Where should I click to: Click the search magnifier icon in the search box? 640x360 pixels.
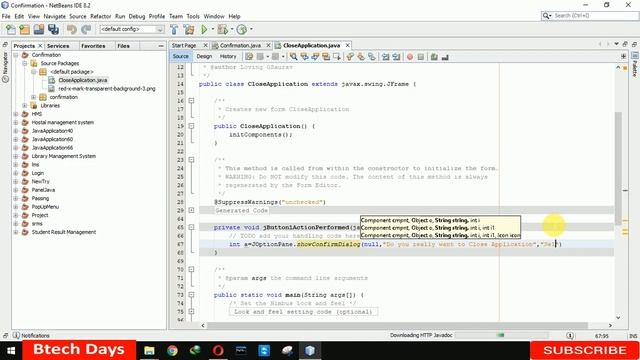coord(547,16)
